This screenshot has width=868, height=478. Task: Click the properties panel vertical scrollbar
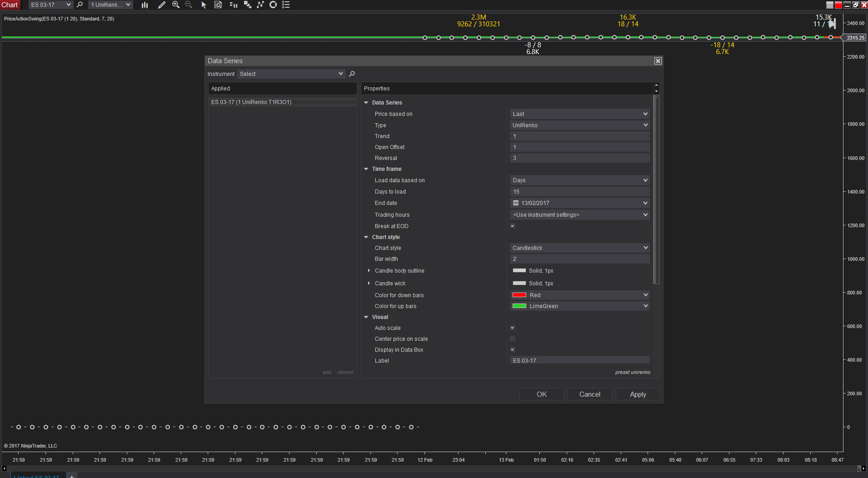coord(656,189)
